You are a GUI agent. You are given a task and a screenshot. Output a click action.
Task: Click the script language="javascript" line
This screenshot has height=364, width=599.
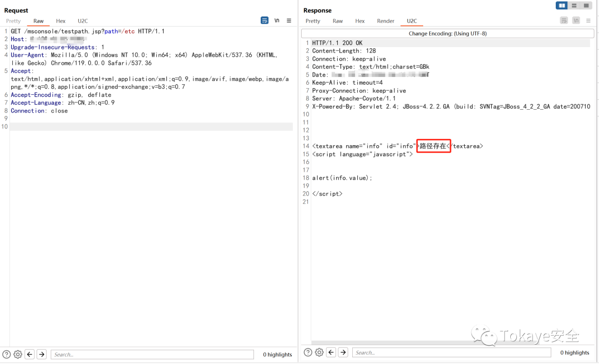pyautogui.click(x=362, y=154)
